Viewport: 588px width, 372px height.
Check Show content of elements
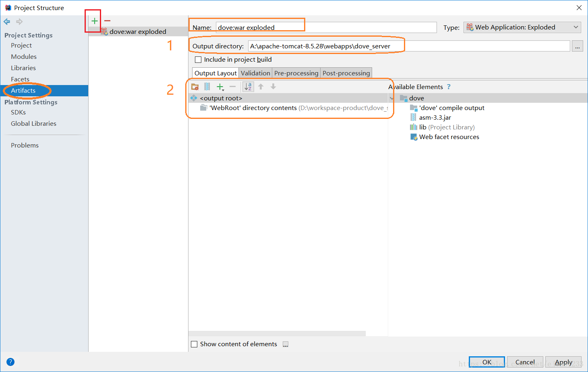point(195,344)
